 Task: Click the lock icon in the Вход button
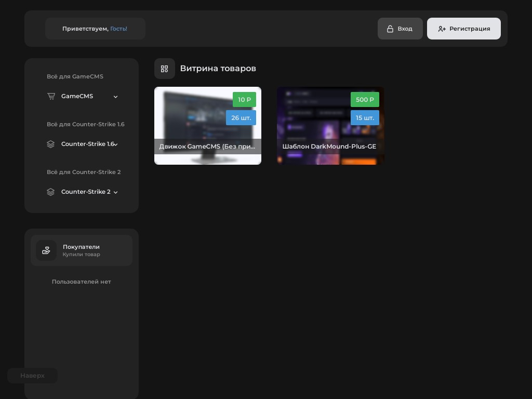click(390, 29)
